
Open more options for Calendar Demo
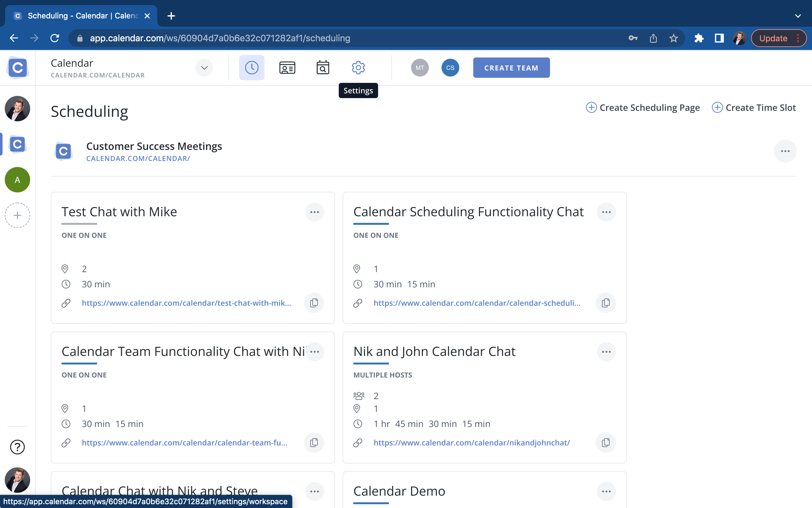[x=606, y=491]
